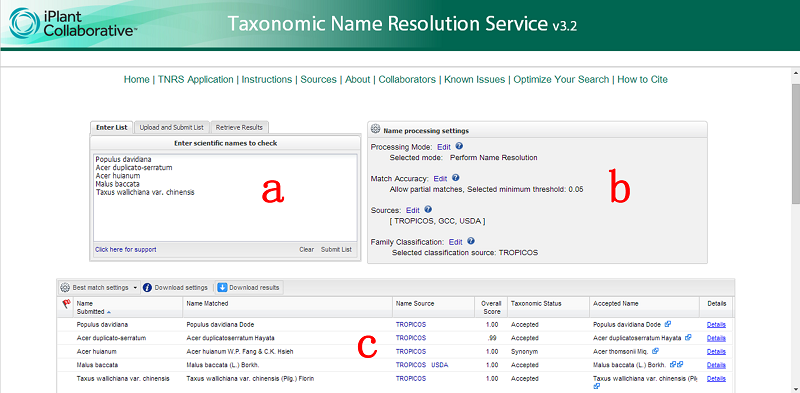800x393 pixels.
Task: Click the Download settings info button
Action: [x=176, y=287]
